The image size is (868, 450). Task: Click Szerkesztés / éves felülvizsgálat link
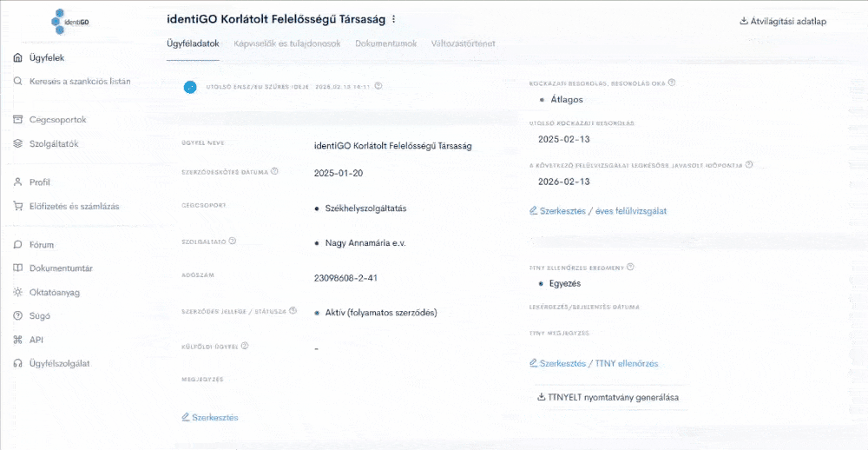pyautogui.click(x=598, y=211)
